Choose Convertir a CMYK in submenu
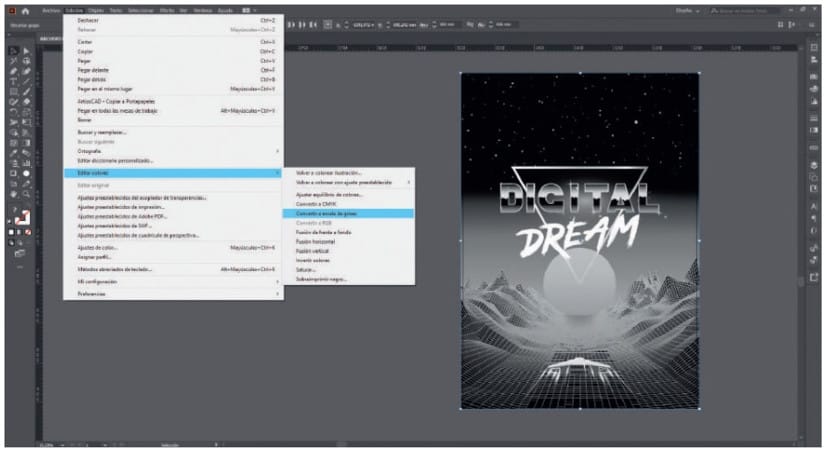 coord(313,203)
